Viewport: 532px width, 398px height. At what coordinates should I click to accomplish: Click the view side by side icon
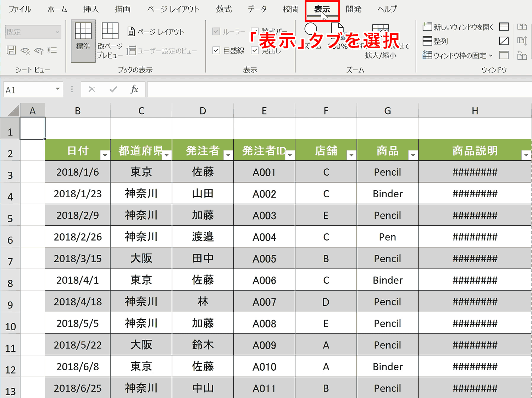(522, 27)
